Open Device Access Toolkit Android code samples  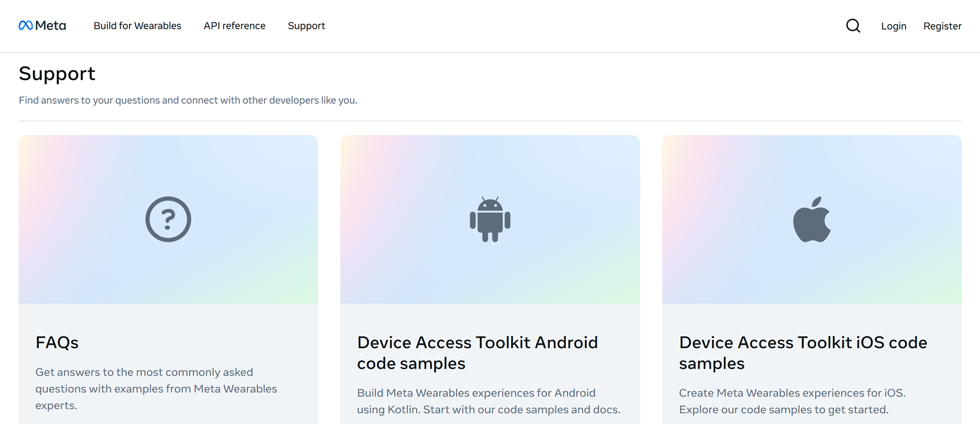pyautogui.click(x=477, y=353)
